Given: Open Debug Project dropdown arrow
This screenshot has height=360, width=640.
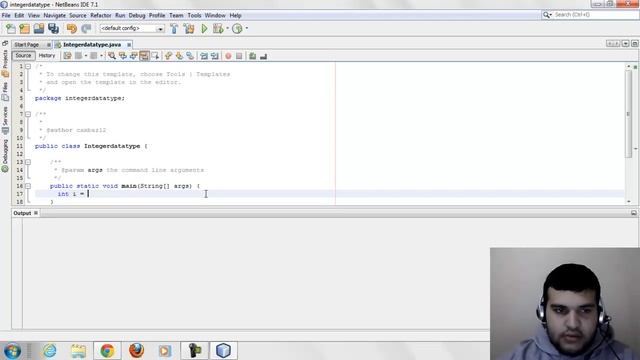Looking at the screenshot, I should 227,29.
